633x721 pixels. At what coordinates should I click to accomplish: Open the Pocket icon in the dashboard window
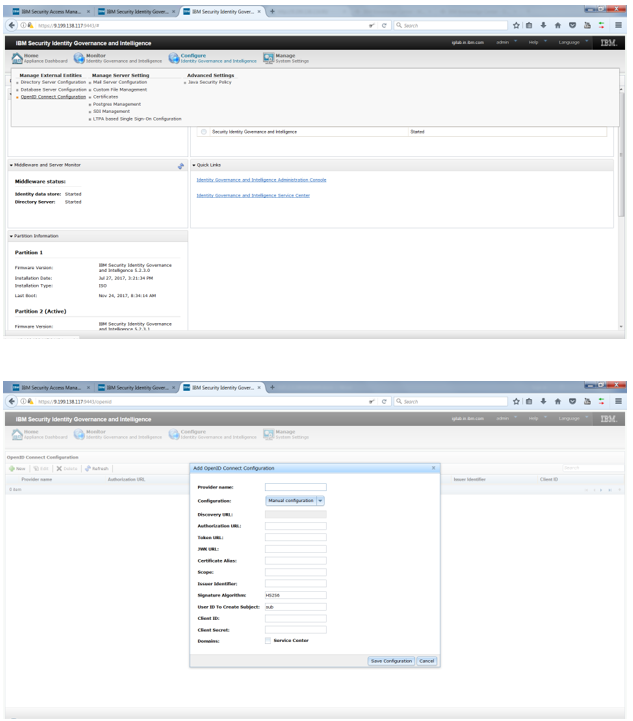[572, 25]
